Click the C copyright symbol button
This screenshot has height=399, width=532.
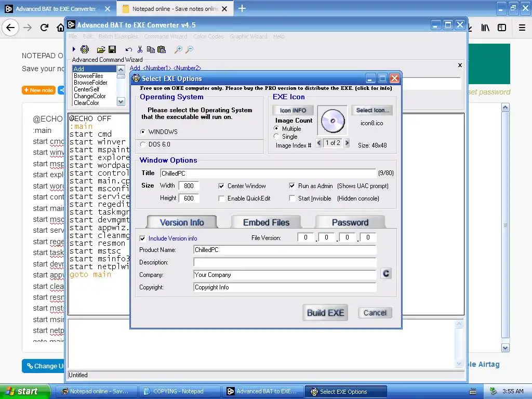click(386, 274)
